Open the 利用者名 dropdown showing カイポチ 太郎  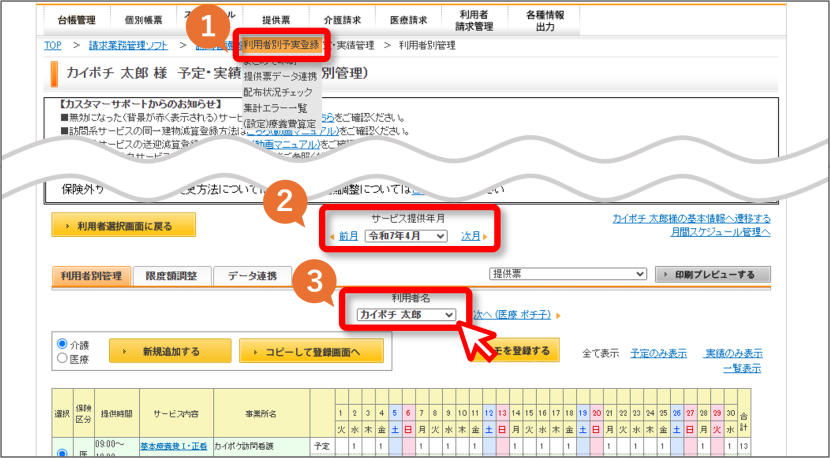coord(406,315)
